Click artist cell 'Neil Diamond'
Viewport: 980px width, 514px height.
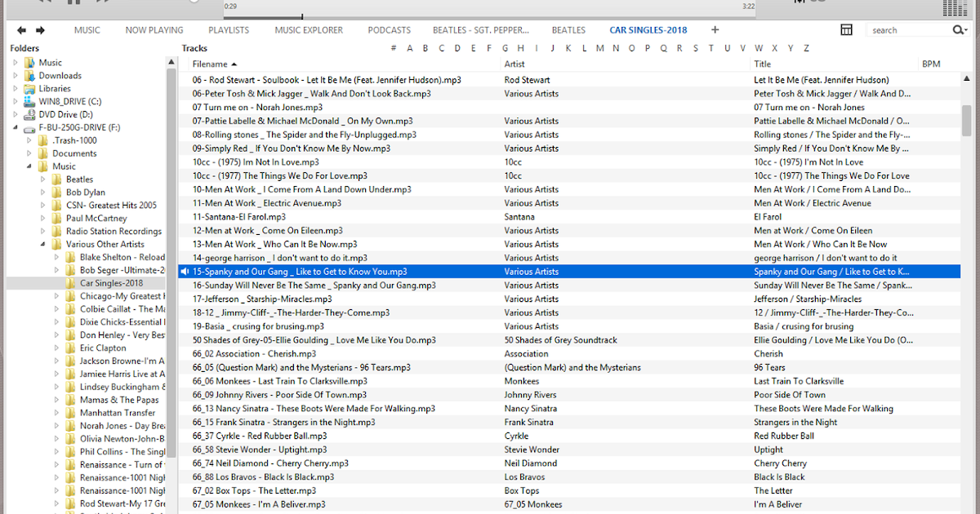(531, 463)
